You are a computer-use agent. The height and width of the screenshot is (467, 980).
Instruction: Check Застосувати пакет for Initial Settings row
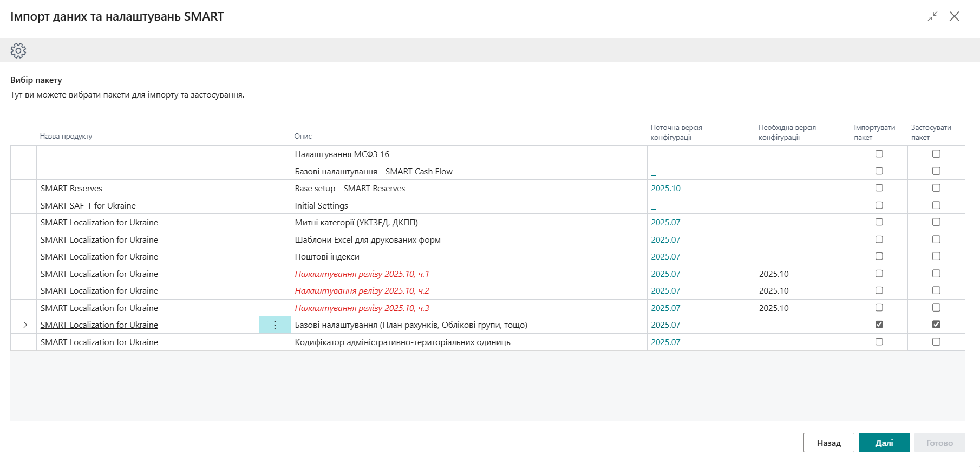[x=936, y=205]
